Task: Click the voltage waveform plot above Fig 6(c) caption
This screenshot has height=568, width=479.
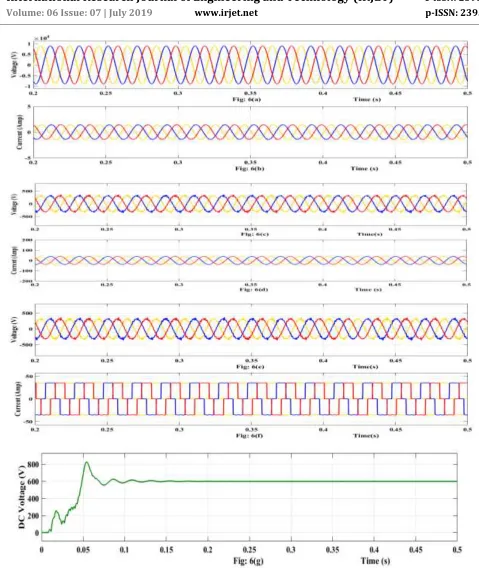Action: click(250, 204)
